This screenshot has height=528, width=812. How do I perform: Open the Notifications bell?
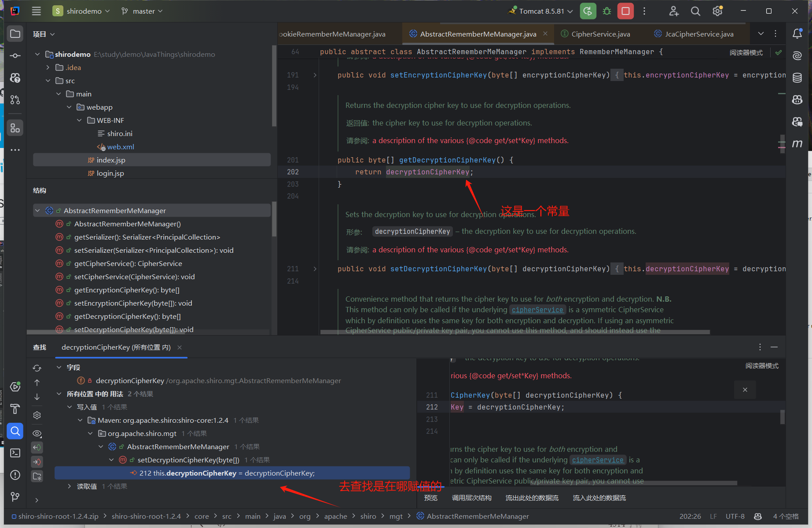[x=797, y=34]
